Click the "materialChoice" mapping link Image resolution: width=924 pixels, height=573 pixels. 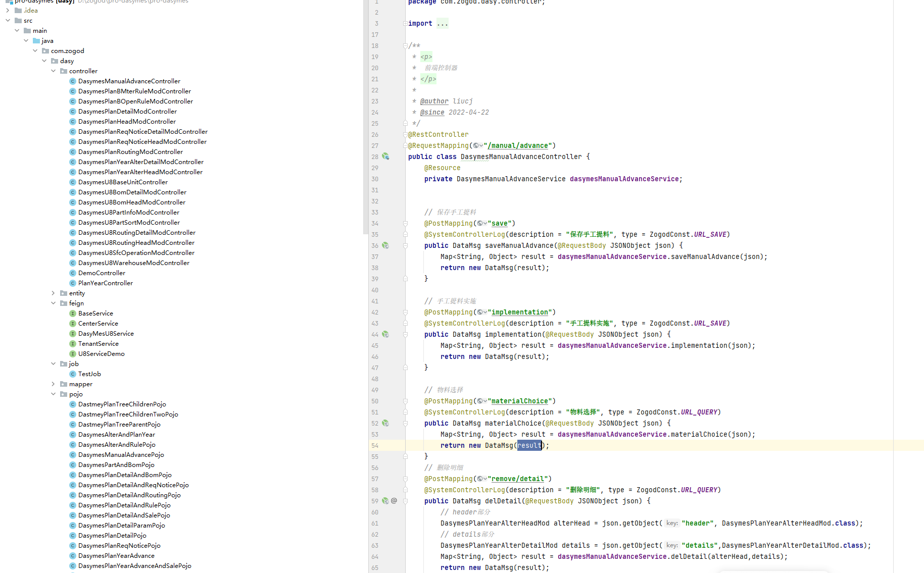point(520,401)
